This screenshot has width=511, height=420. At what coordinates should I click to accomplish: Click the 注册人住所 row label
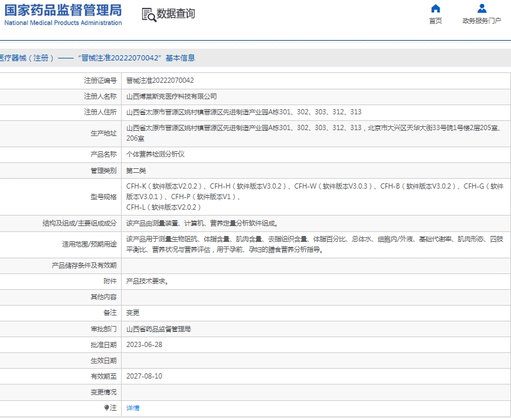(x=100, y=112)
